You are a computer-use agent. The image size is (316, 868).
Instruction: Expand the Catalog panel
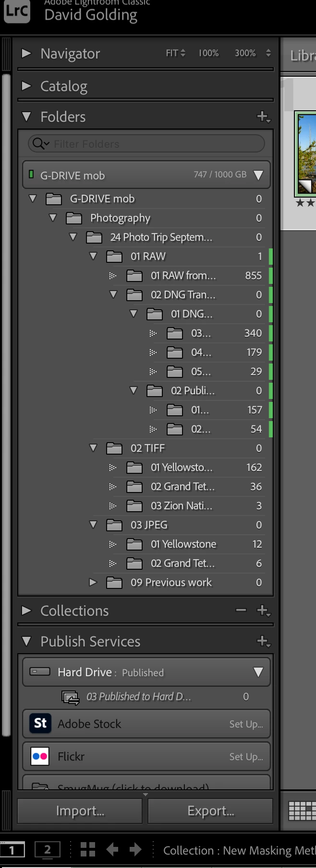point(26,86)
